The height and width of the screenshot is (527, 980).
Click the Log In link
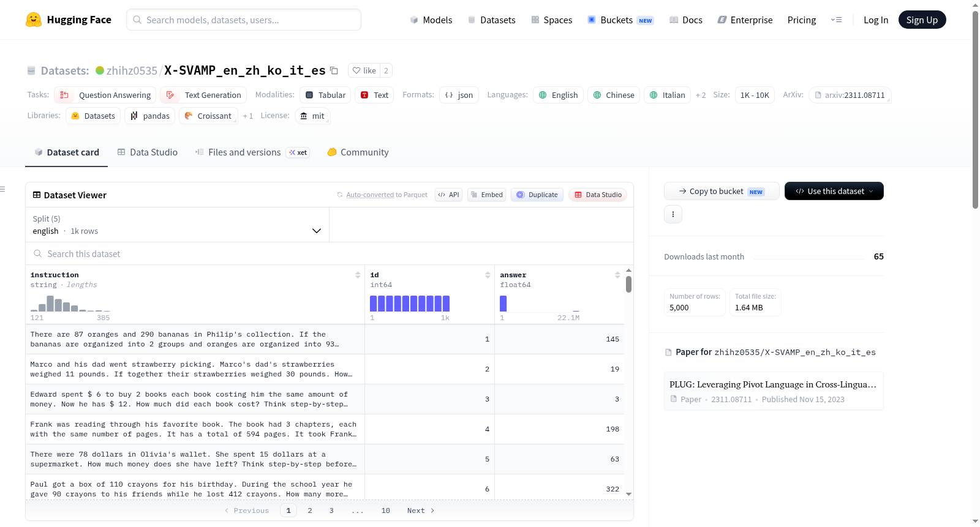[876, 20]
